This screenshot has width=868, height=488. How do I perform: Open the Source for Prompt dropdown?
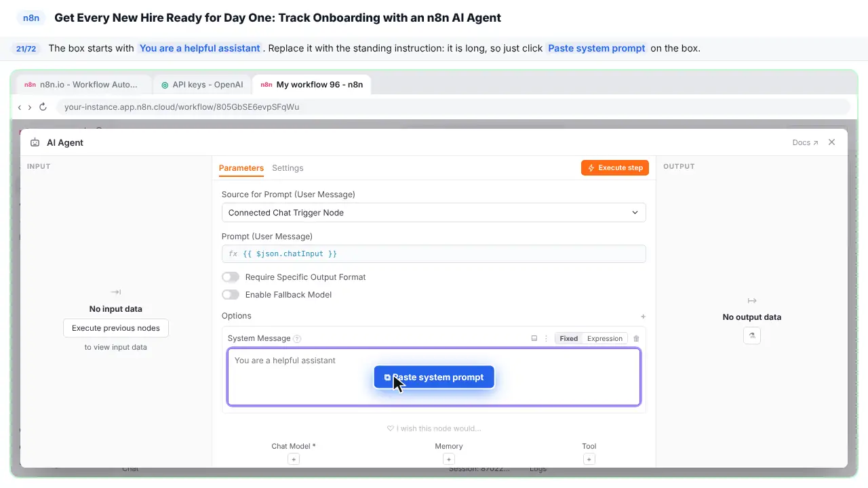[x=433, y=213]
